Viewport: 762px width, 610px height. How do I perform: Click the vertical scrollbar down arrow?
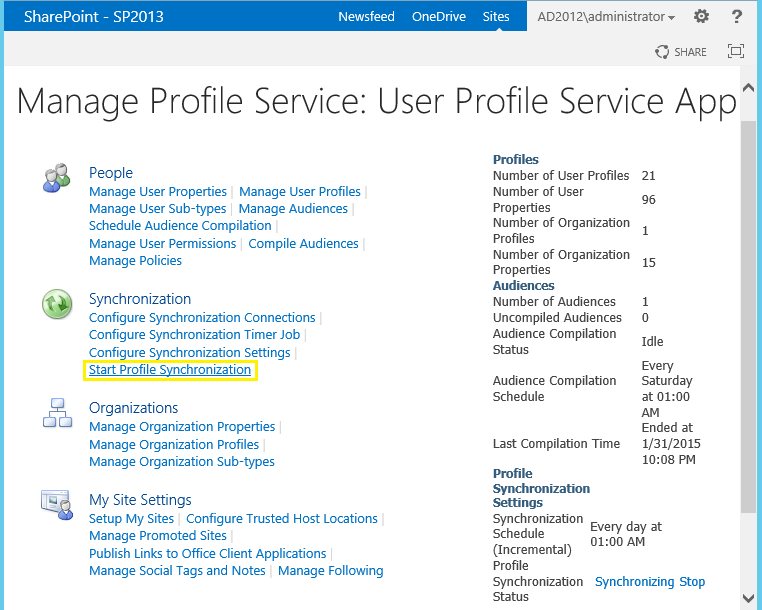click(749, 600)
